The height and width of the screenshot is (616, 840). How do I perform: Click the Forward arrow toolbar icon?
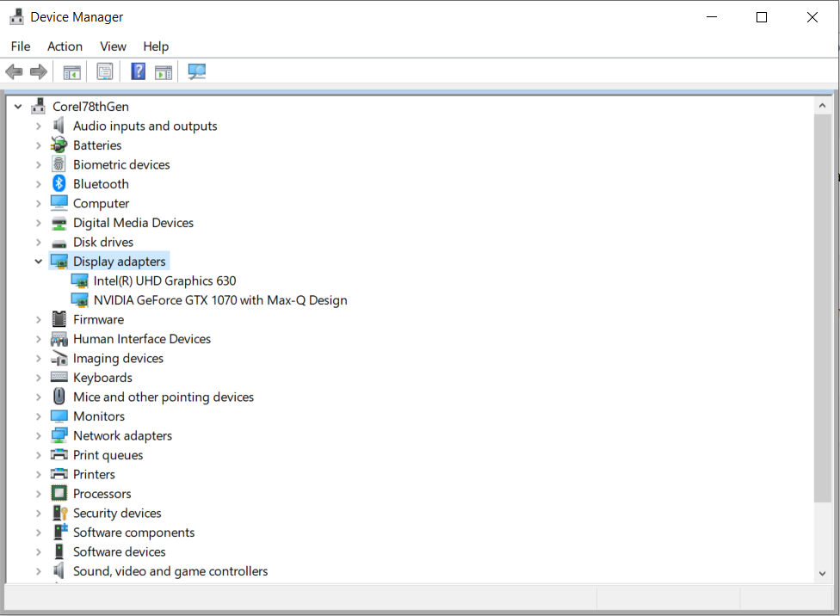pos(39,71)
